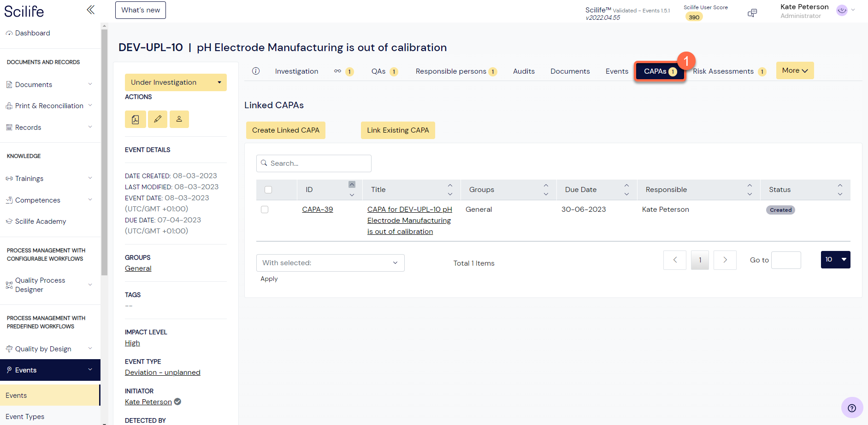Sort the Title column
The height and width of the screenshot is (425, 868).
pos(450,190)
